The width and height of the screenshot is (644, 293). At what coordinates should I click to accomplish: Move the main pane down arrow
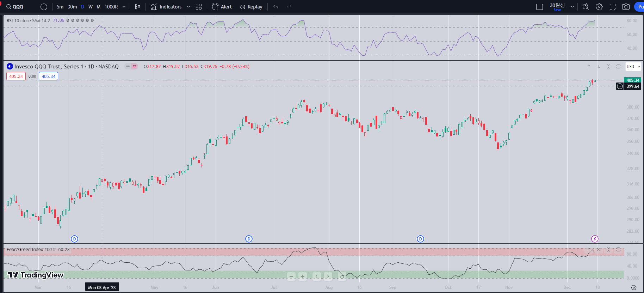599,66
